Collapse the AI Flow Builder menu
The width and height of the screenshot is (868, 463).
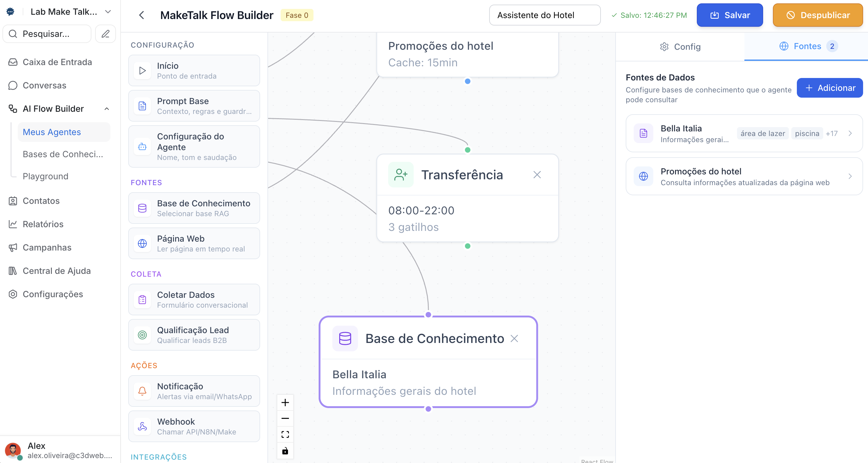(107, 109)
